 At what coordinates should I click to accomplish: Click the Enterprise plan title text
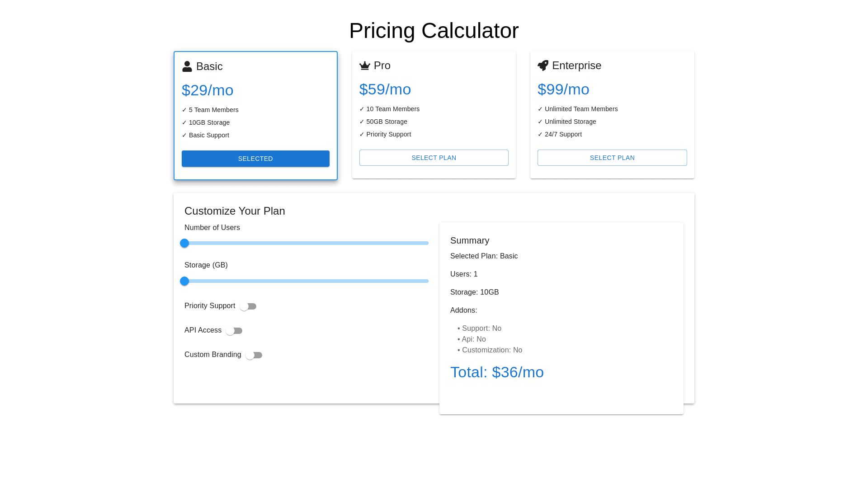click(x=576, y=66)
